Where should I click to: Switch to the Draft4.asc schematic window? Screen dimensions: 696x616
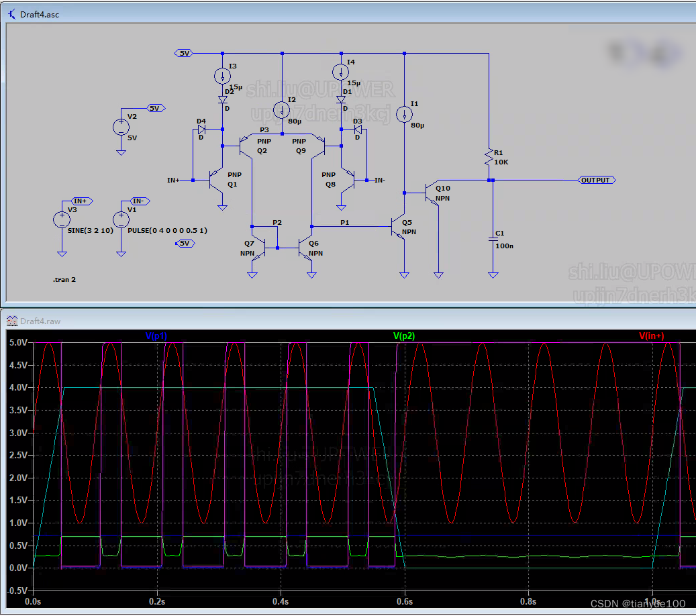[268, 14]
